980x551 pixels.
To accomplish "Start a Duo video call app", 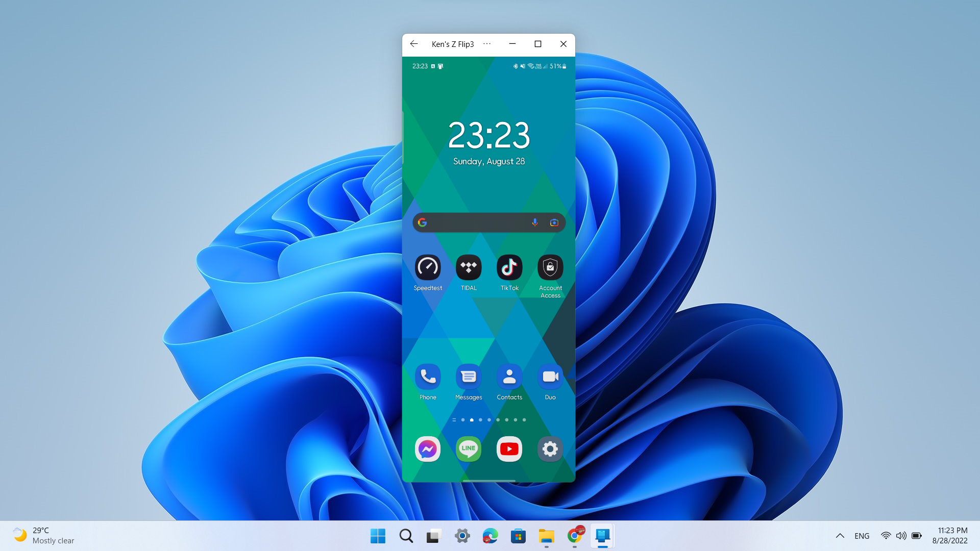I will pyautogui.click(x=550, y=376).
